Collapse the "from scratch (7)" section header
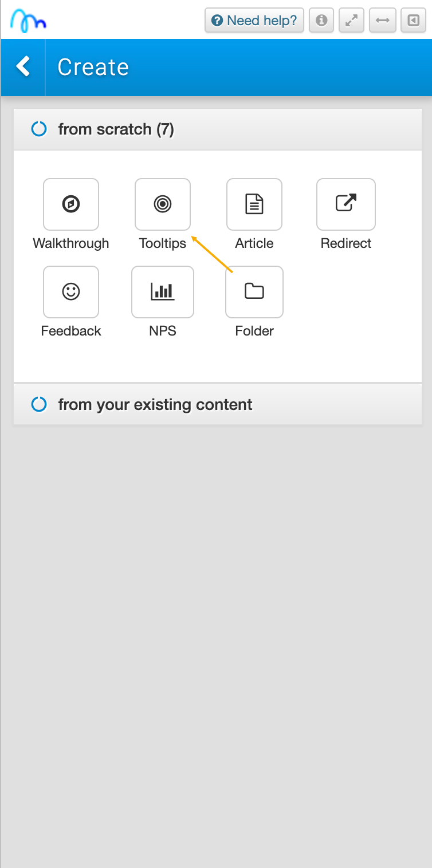The width and height of the screenshot is (432, 868). 218,129
